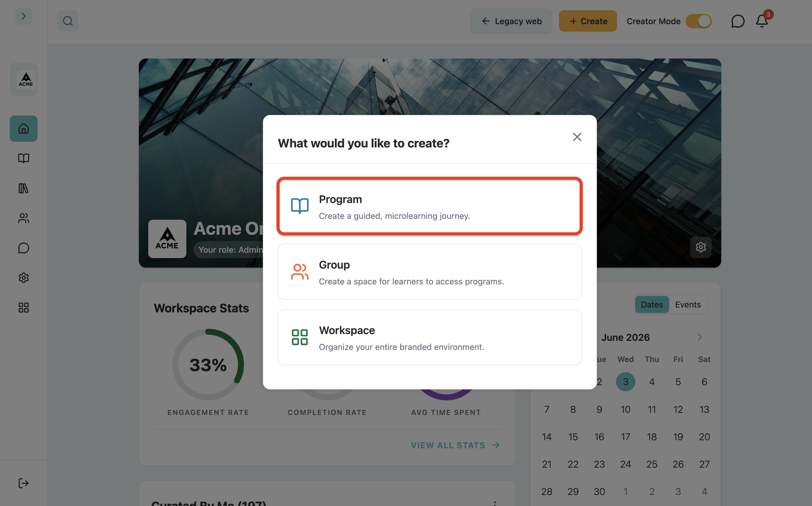Screen dimensions: 812x506
Task: Click the Legacy web button
Action: click(511, 21)
